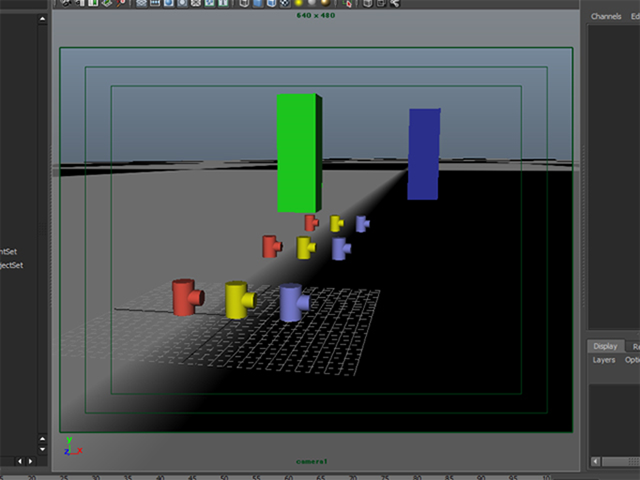Enable Use All Lights yellow sphere icon

click(298, 3)
